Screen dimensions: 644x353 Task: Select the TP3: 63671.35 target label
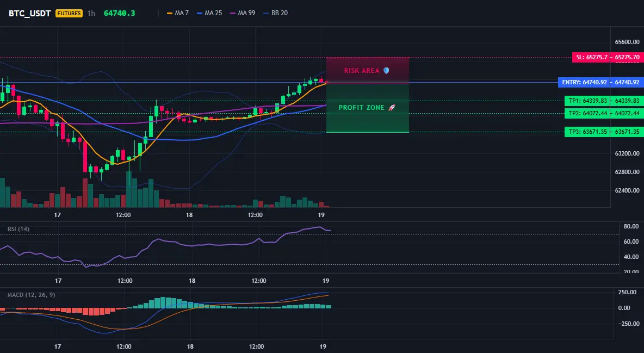pos(587,132)
